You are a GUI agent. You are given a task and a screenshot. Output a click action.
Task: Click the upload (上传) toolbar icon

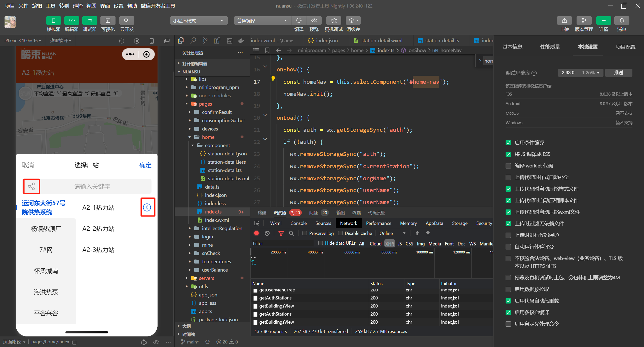(x=564, y=20)
